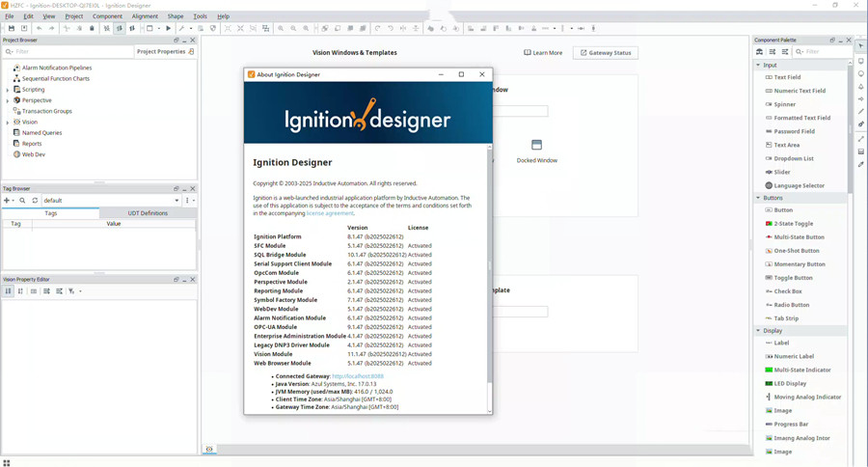The width and height of the screenshot is (868, 467).
Task: Click the Docked Window icon
Action: tap(536, 145)
